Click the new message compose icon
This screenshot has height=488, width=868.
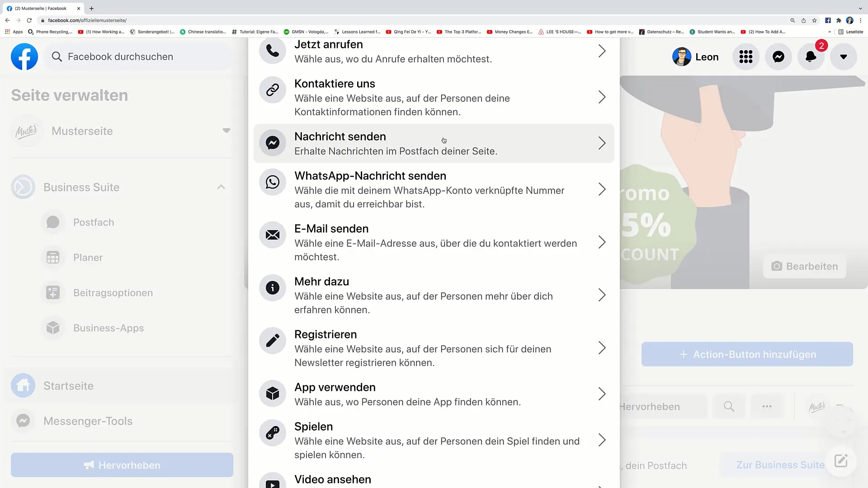[841, 461]
